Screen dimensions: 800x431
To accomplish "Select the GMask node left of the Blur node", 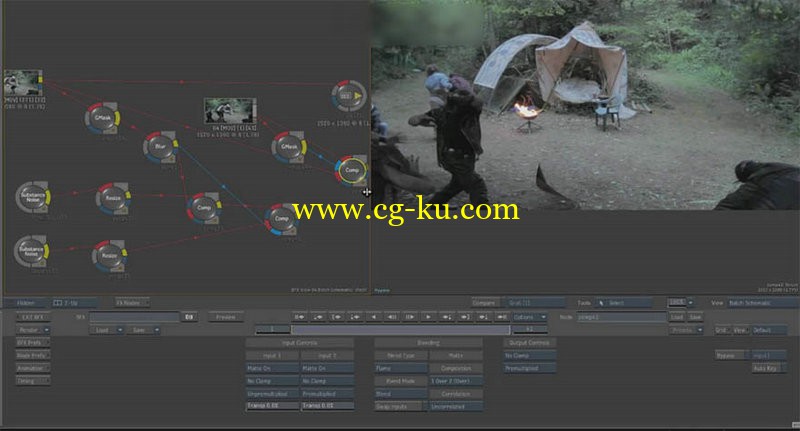I will coord(102,118).
